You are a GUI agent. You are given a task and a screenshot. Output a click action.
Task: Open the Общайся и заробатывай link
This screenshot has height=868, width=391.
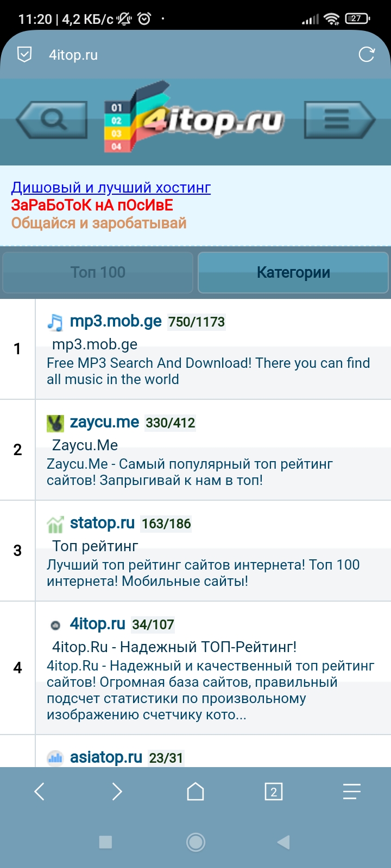click(99, 223)
